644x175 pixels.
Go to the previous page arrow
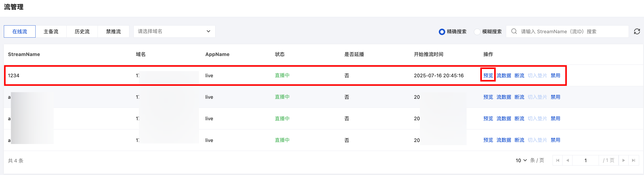pyautogui.click(x=568, y=160)
